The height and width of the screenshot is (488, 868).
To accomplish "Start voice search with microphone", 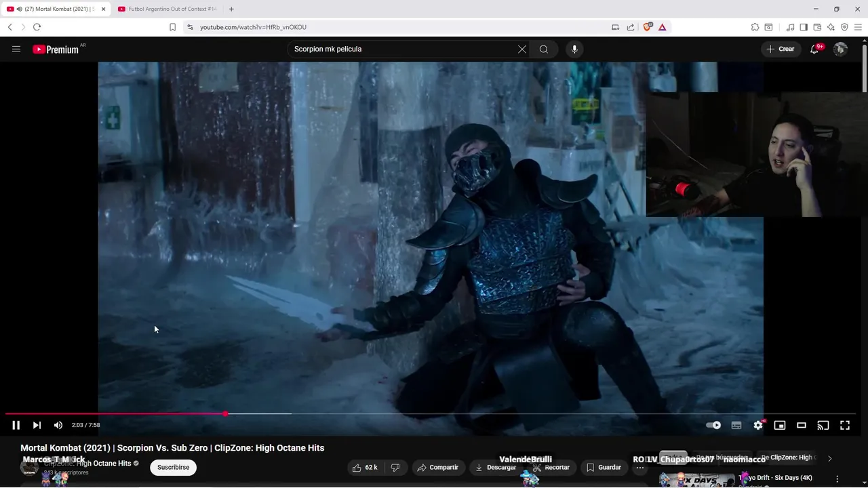I will tap(574, 49).
